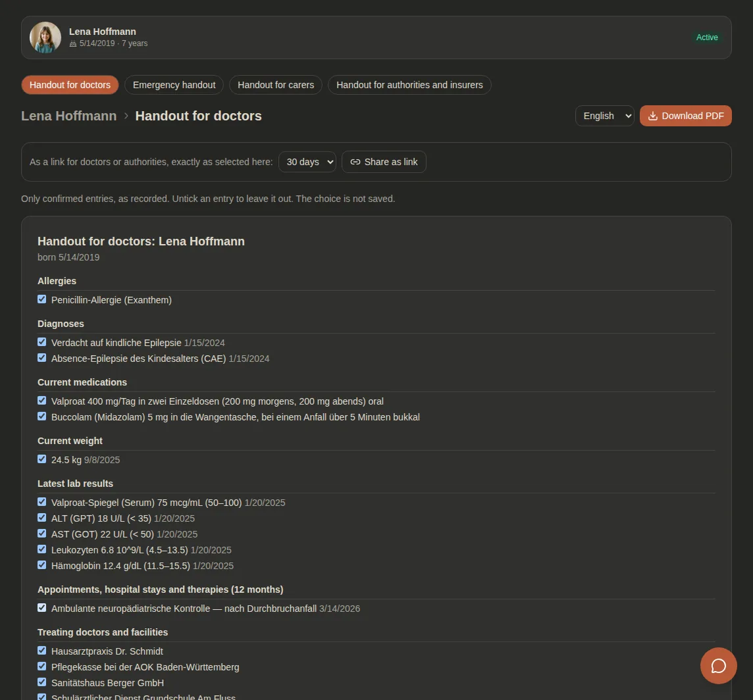Untick the Buccolam (Midazolam) entry

tap(41, 416)
